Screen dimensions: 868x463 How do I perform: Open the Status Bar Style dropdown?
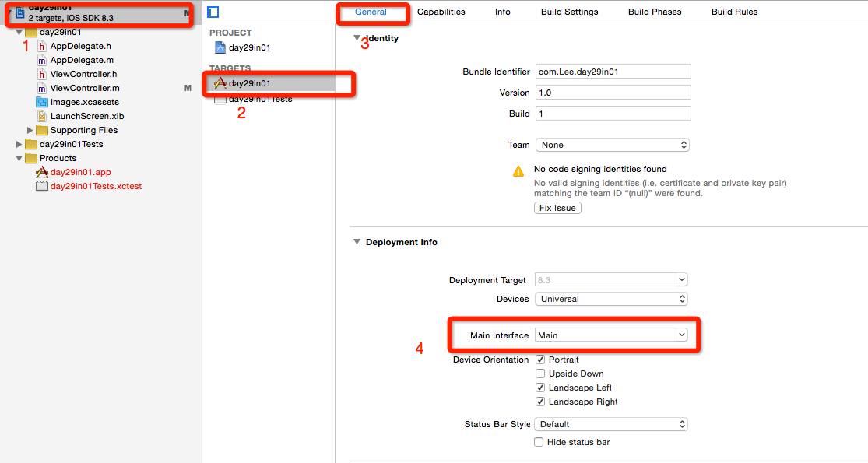point(611,424)
